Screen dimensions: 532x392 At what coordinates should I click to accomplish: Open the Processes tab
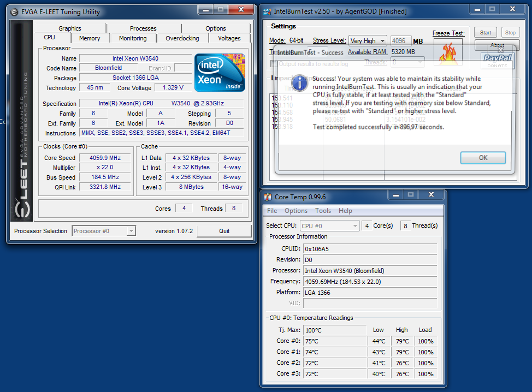point(143,28)
